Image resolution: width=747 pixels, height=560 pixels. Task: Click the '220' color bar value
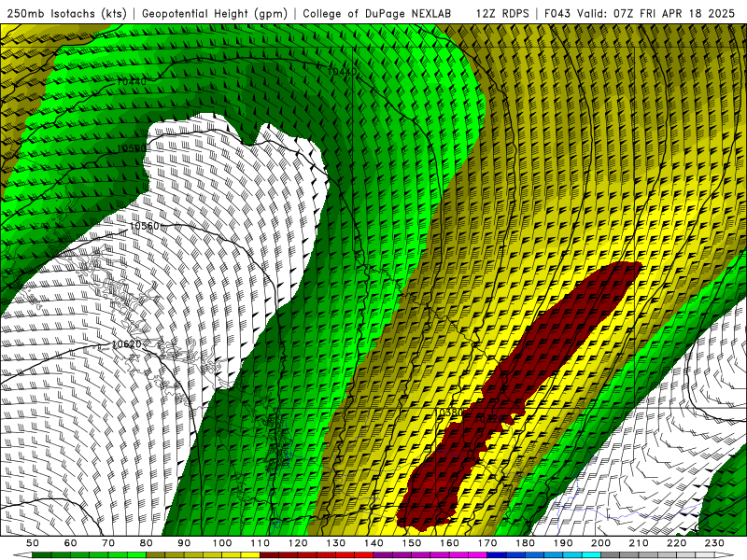point(676,543)
